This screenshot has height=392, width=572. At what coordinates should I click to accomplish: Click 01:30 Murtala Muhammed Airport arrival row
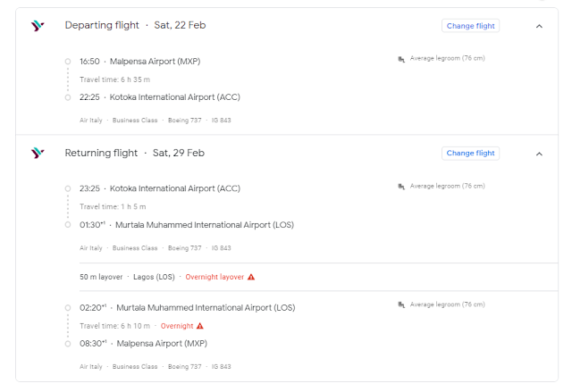[186, 225]
